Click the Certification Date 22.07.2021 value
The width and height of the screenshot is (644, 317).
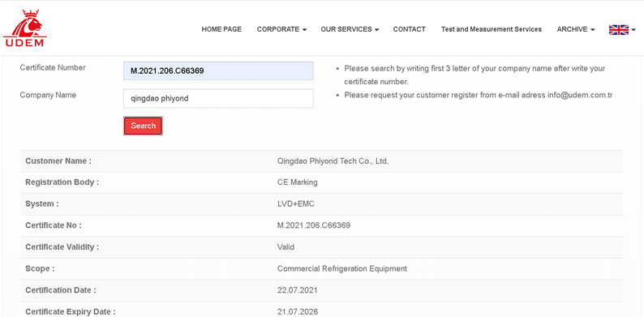tap(298, 290)
